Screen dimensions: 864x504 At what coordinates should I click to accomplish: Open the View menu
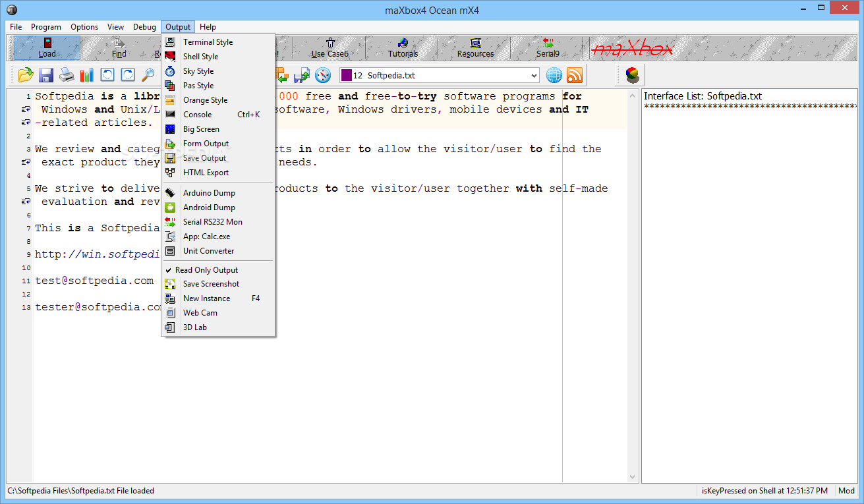tap(116, 27)
